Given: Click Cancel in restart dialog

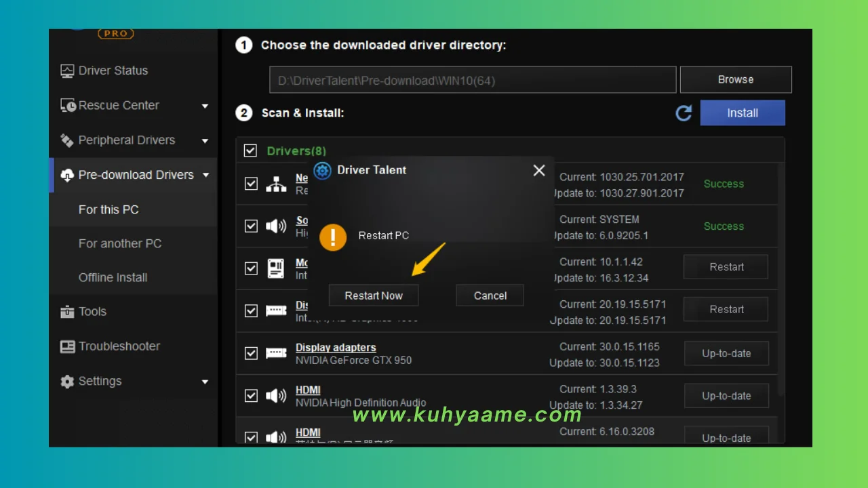Looking at the screenshot, I should pos(490,296).
